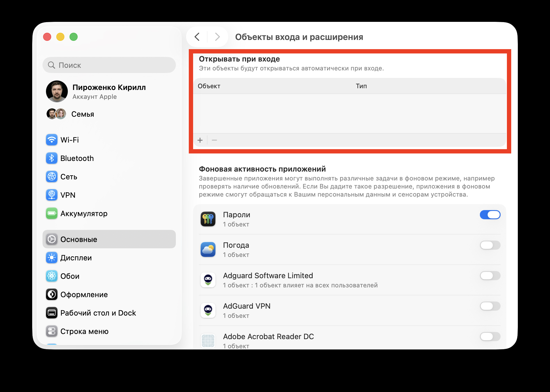
Task: Click the Оформление appearance icon
Action: pos(51,294)
